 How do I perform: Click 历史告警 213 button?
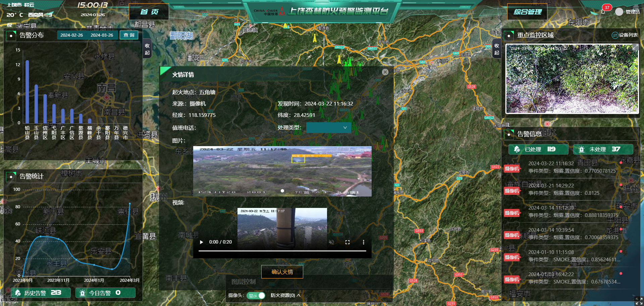[x=41, y=293]
